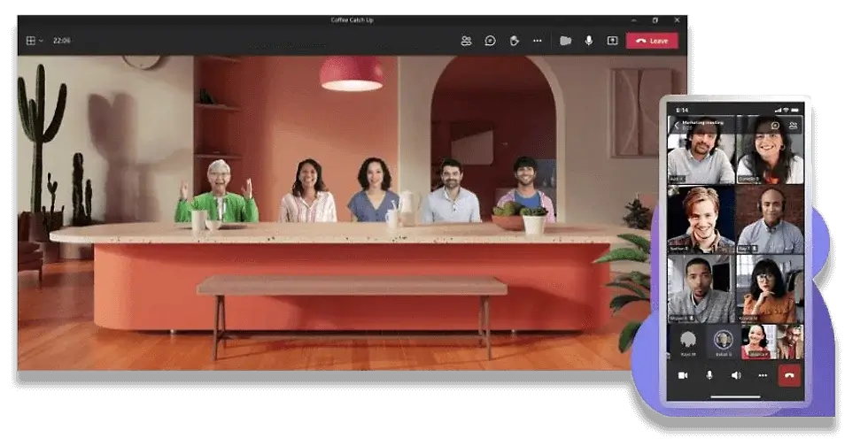The height and width of the screenshot is (446, 868).
Task: Open More actions ellipsis in desktop toolbar
Action: point(537,41)
